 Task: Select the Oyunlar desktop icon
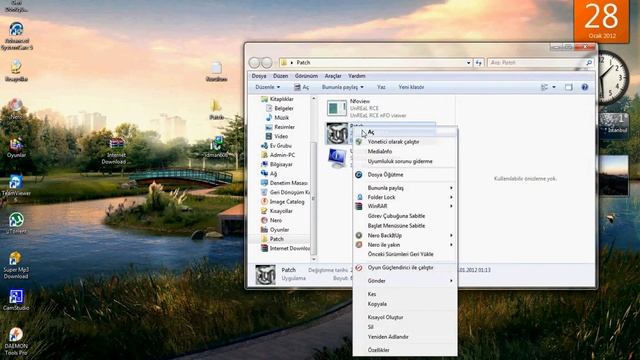coord(16,148)
